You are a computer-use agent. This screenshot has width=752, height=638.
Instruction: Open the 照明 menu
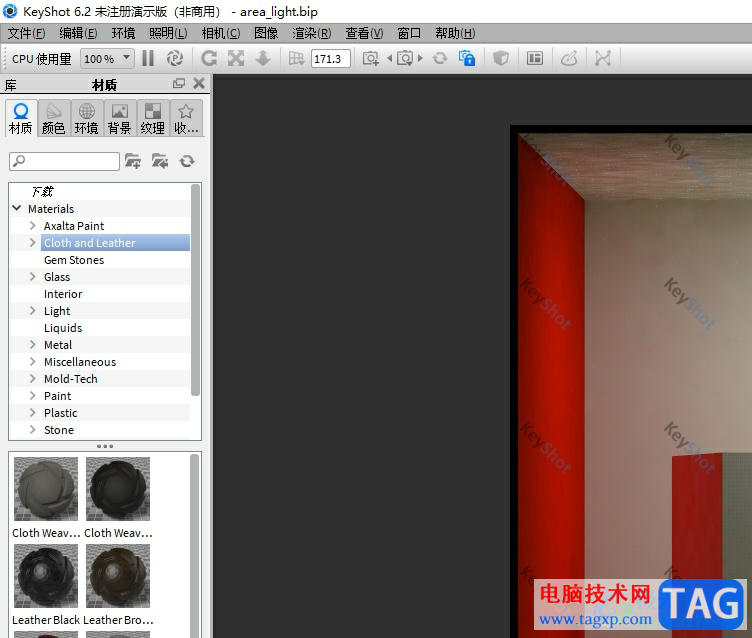[168, 33]
